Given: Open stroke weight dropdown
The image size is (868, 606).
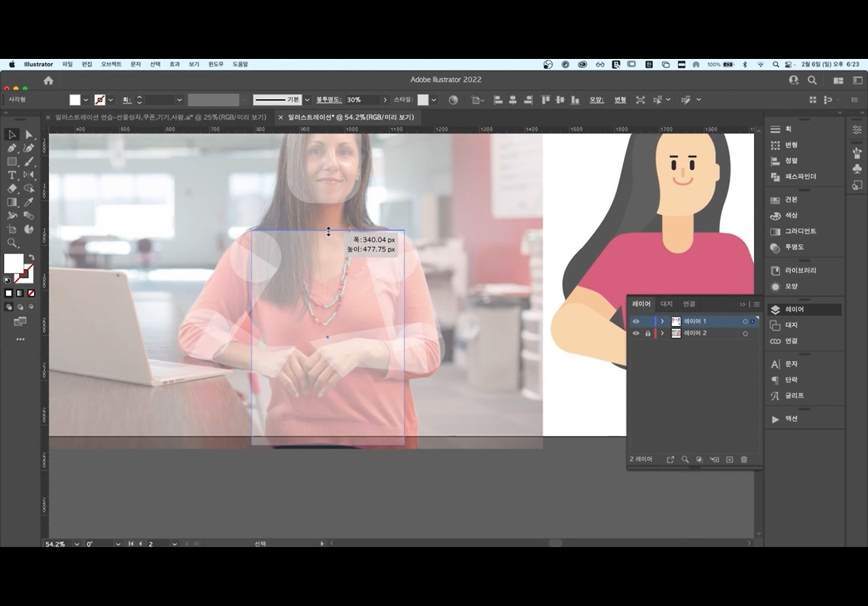Looking at the screenshot, I should [x=179, y=100].
